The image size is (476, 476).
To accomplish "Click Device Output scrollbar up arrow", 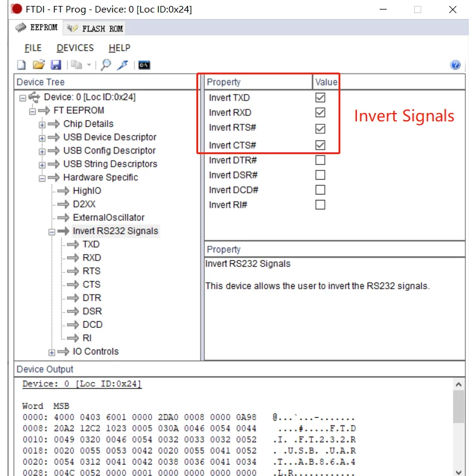I will click(458, 384).
